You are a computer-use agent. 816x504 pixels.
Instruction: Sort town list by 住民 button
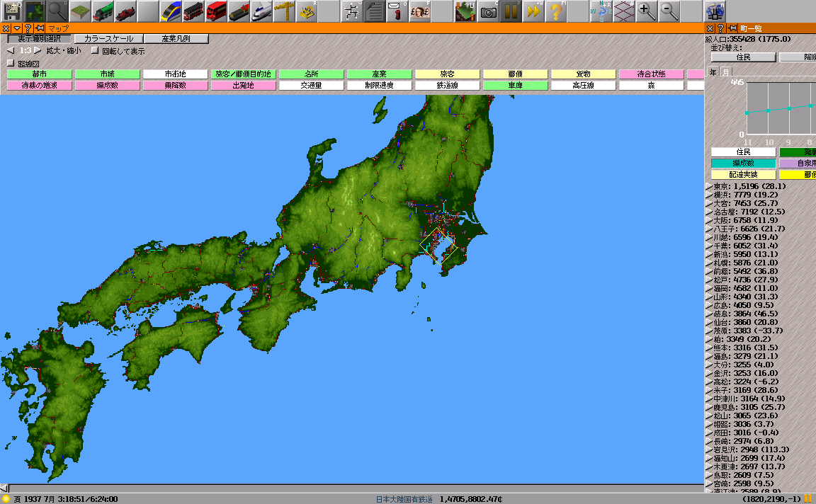tap(743, 57)
